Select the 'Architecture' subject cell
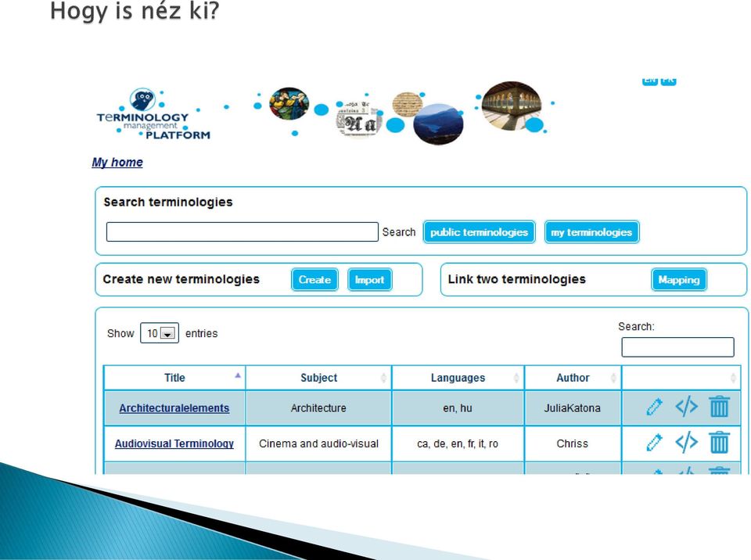 [x=318, y=408]
